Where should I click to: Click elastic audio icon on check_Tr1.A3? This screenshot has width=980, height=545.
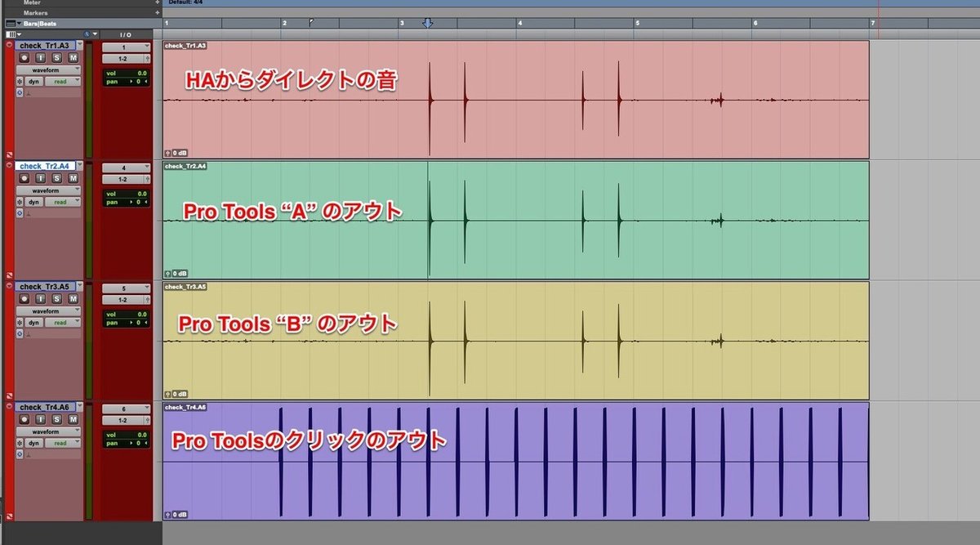coord(29,93)
